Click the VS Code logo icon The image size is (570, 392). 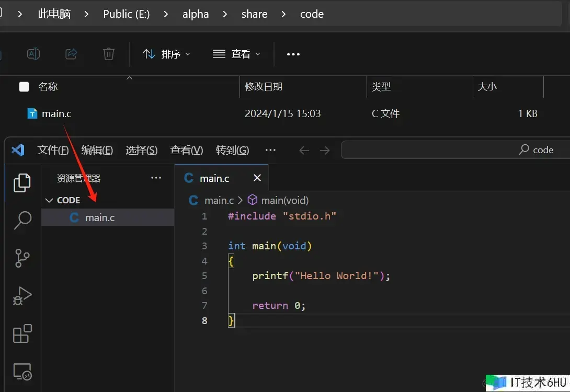click(18, 149)
